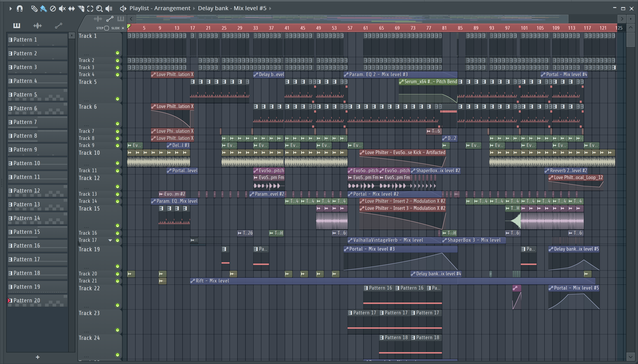Screen dimensions: 638x364
Task: Mute Track 1 with its green LED
Action: [117, 53]
